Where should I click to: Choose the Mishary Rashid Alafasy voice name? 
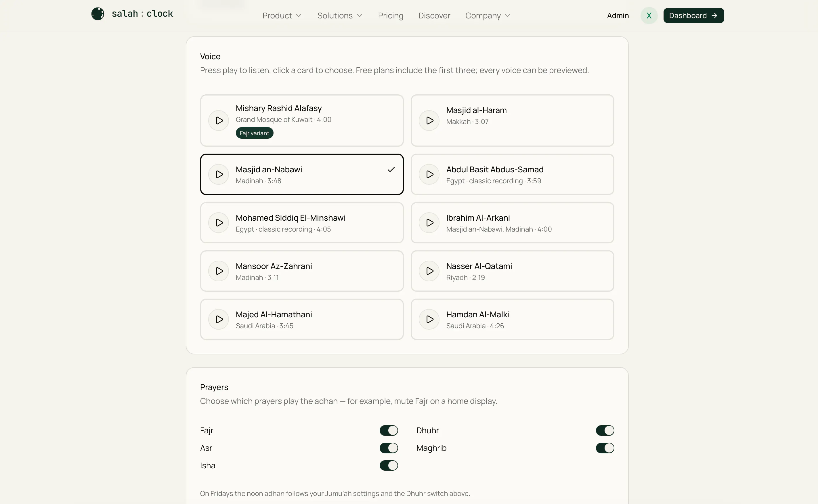(x=278, y=108)
